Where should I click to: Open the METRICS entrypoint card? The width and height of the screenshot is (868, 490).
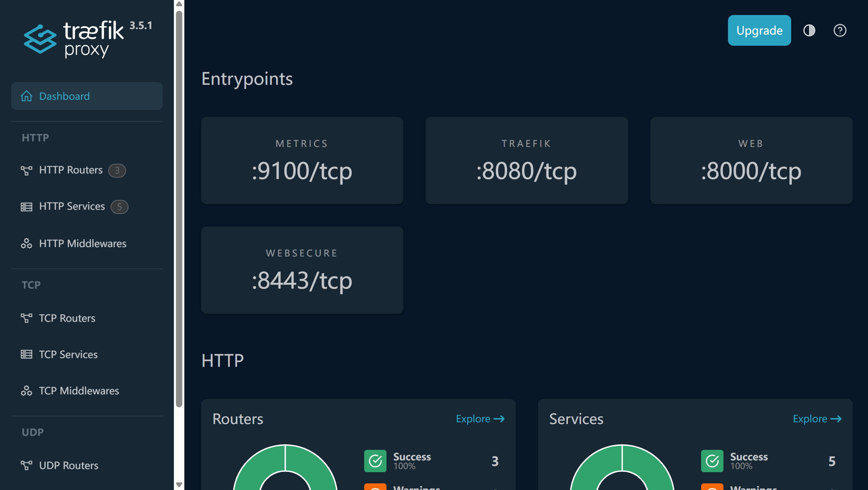point(302,161)
